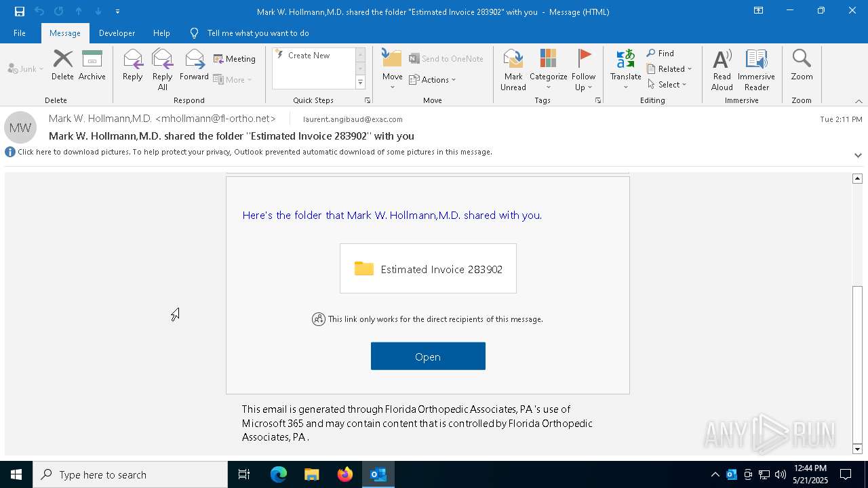This screenshot has width=868, height=488.
Task: Set a Follow Up flag
Action: pos(583,70)
